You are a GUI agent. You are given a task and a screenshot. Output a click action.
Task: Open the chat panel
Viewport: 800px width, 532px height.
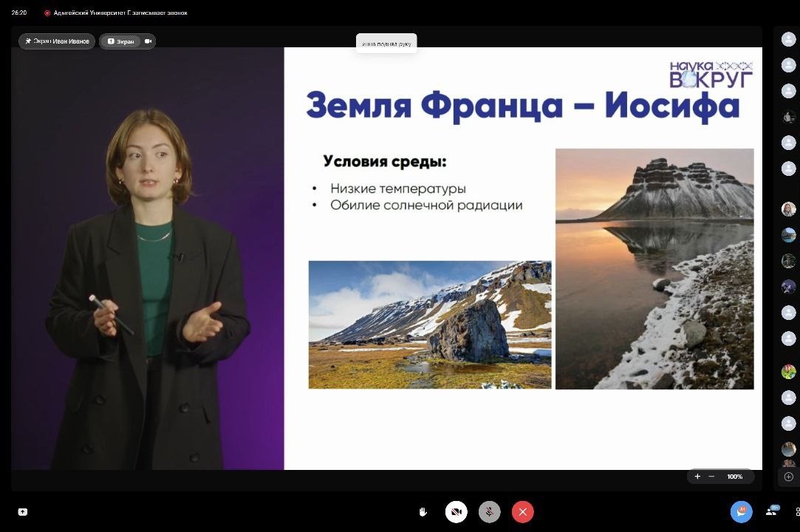[x=741, y=511]
